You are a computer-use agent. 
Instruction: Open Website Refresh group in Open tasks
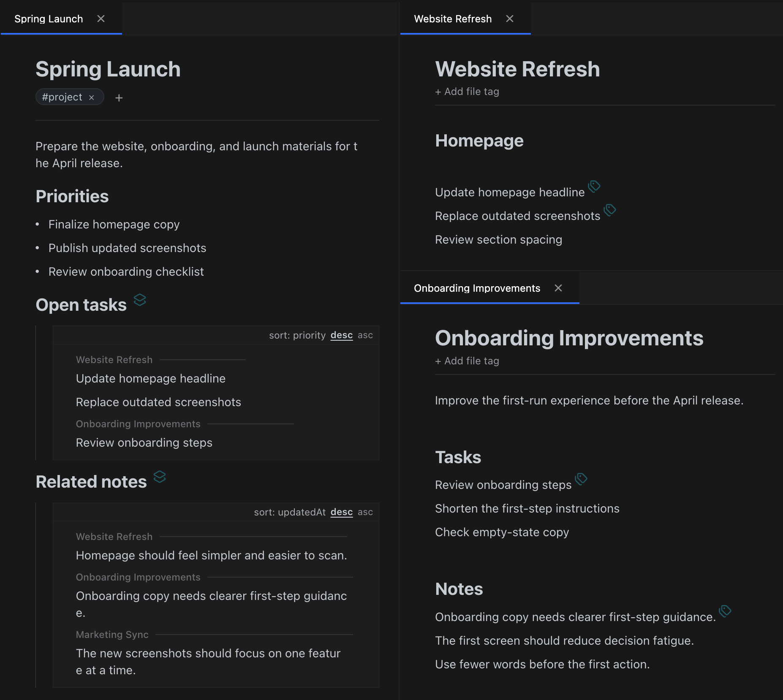tap(114, 360)
